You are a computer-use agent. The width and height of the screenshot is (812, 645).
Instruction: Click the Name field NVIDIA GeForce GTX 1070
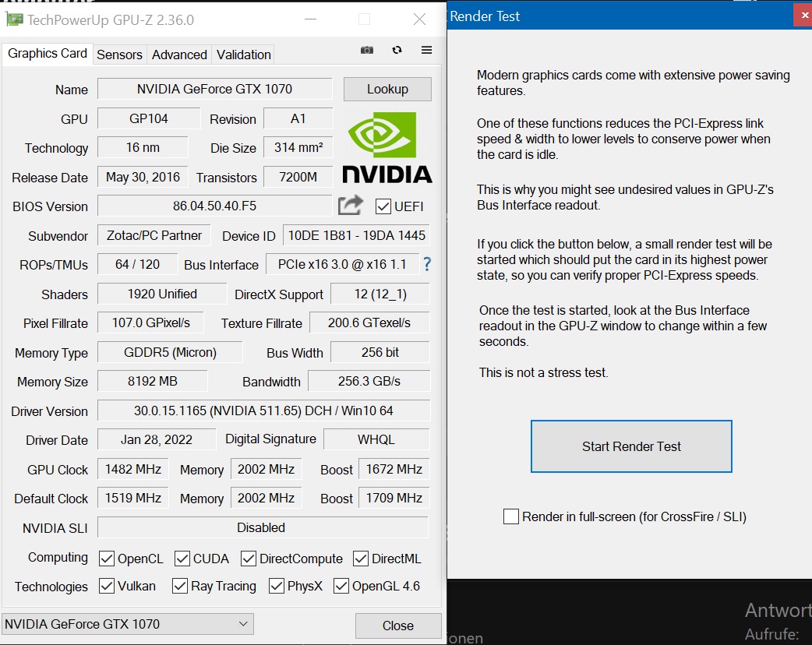(x=214, y=89)
